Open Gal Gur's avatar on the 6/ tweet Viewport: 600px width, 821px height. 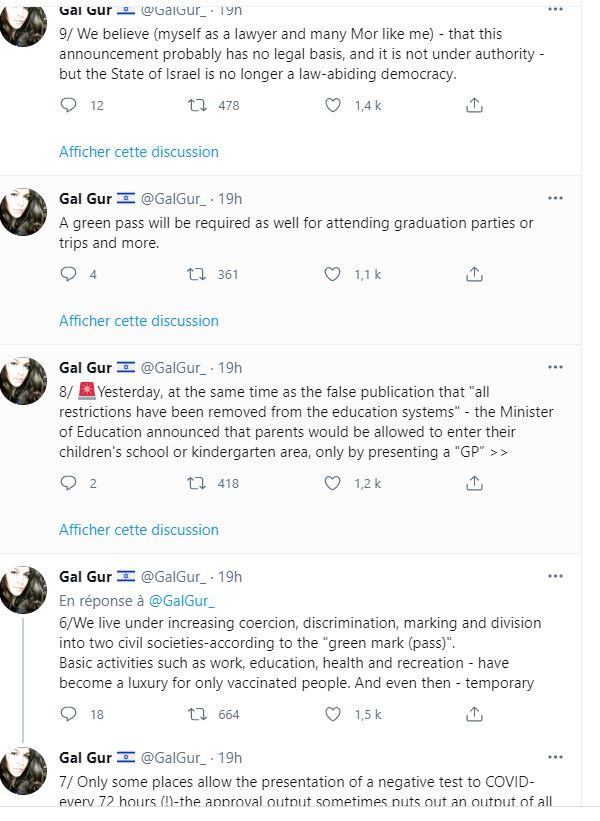coord(23,590)
